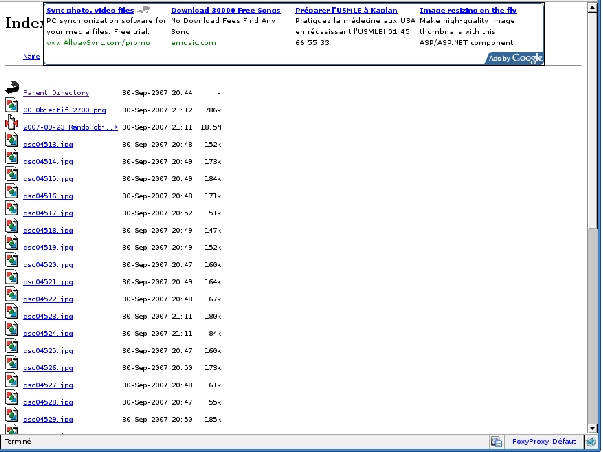Click the image icon beside dsc04525.jpg
603x452 pixels.
click(12, 345)
